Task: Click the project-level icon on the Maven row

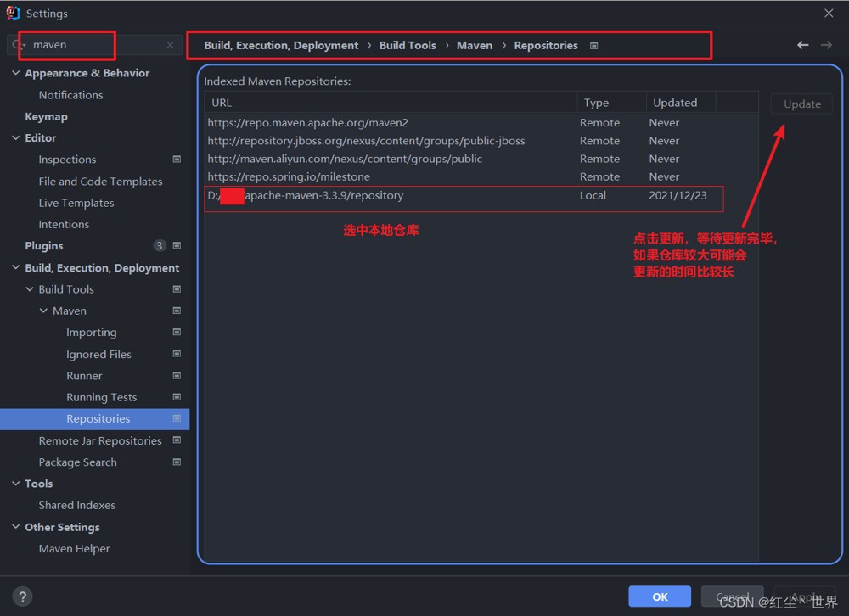Action: (x=177, y=311)
